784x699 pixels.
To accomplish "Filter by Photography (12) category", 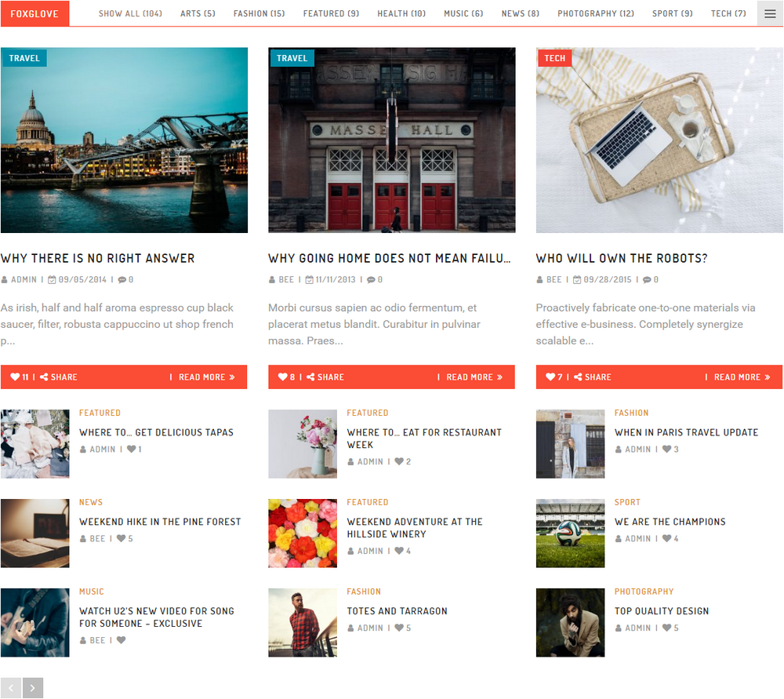I will pyautogui.click(x=596, y=13).
